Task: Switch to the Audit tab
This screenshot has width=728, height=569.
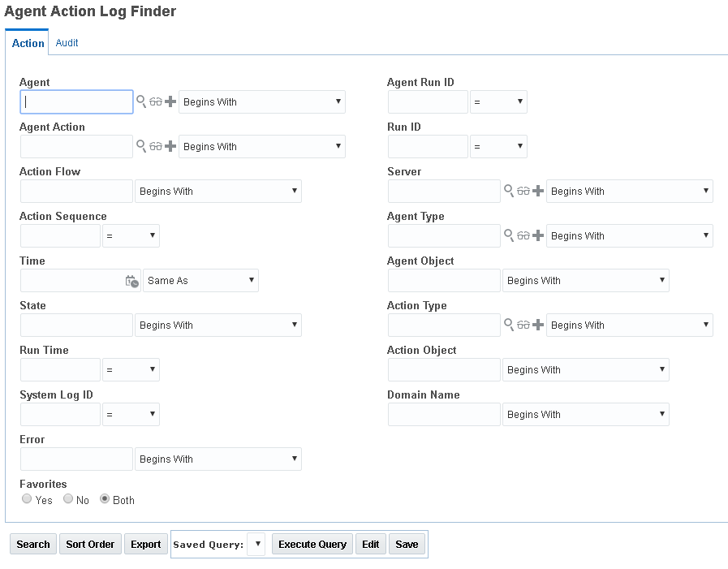Action: [67, 43]
